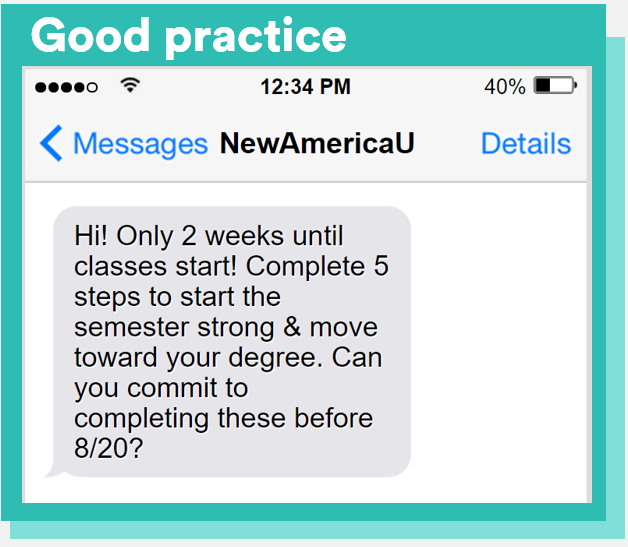
Task: Click the hollow fifth signal dot
Action: tap(93, 88)
